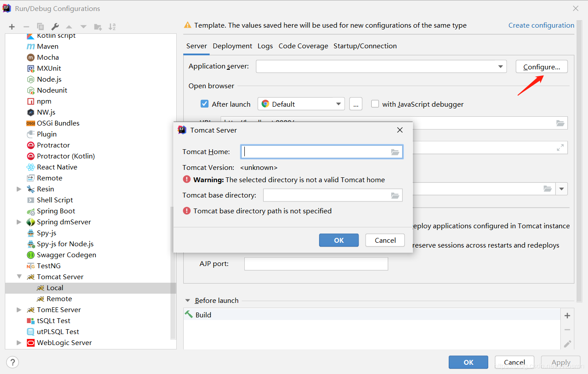588x374 pixels.
Task: Expand the WebLogic Server tree node
Action: tap(19, 343)
